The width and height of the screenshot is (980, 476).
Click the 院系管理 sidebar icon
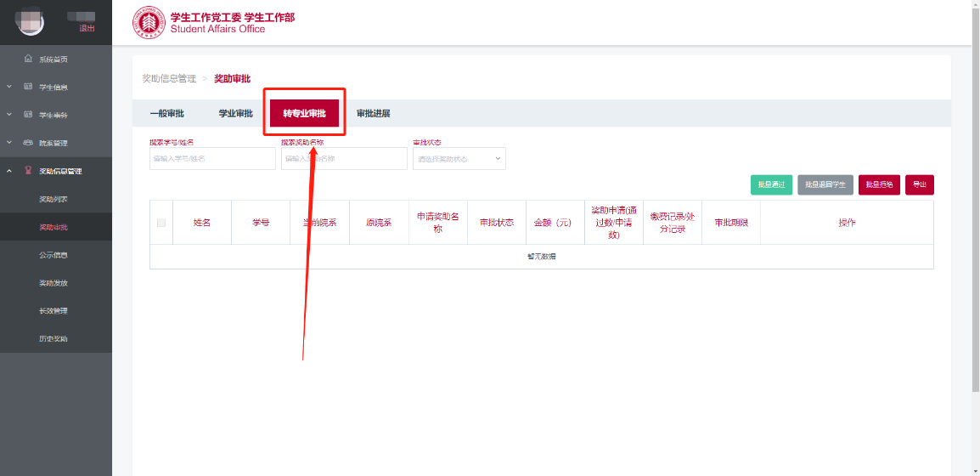pyautogui.click(x=29, y=143)
